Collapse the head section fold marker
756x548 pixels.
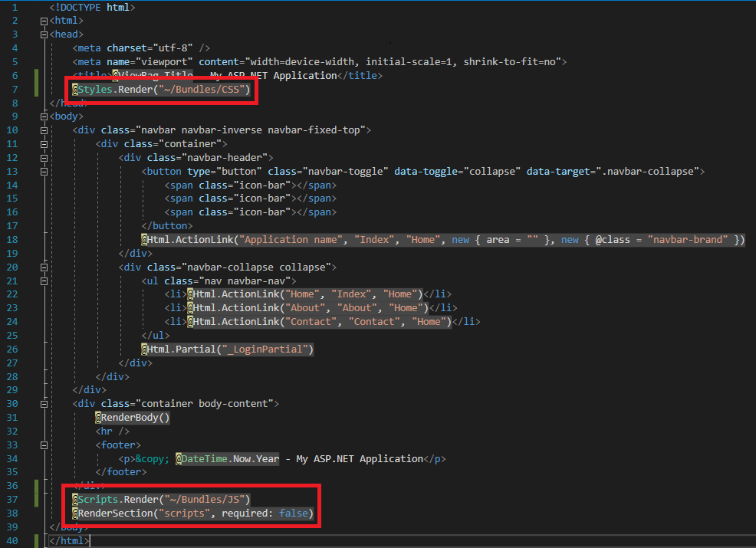[44, 34]
